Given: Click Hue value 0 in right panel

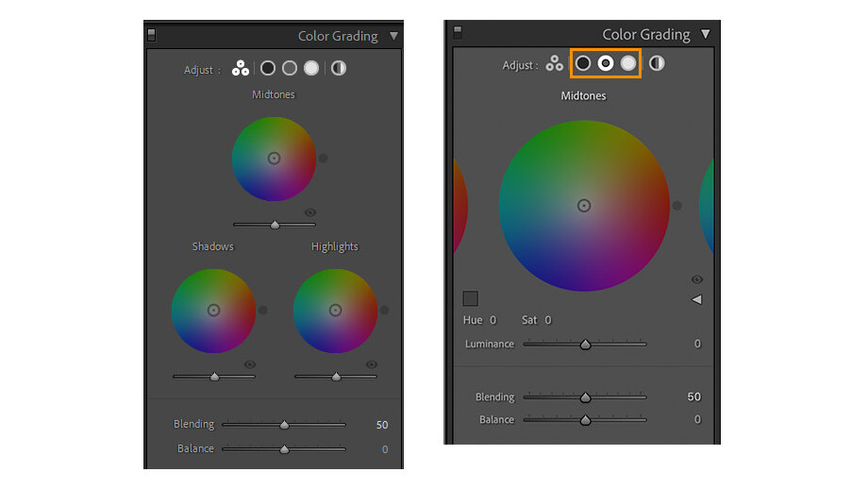Looking at the screenshot, I should (493, 320).
